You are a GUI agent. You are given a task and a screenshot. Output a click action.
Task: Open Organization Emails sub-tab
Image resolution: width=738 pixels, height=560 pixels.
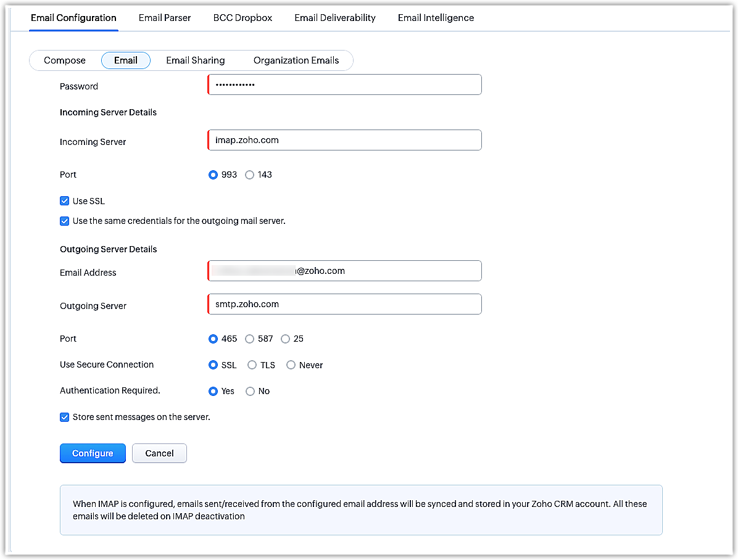(x=296, y=60)
